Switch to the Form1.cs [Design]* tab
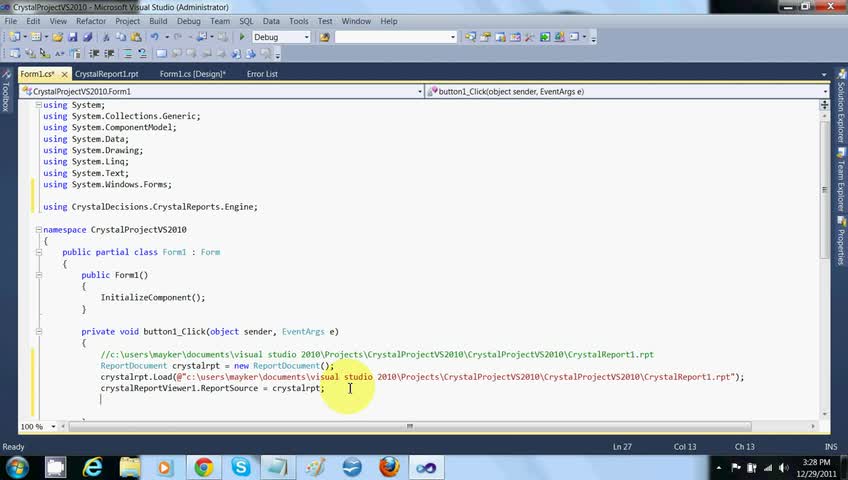Viewport: 848px width, 480px height. (x=193, y=74)
